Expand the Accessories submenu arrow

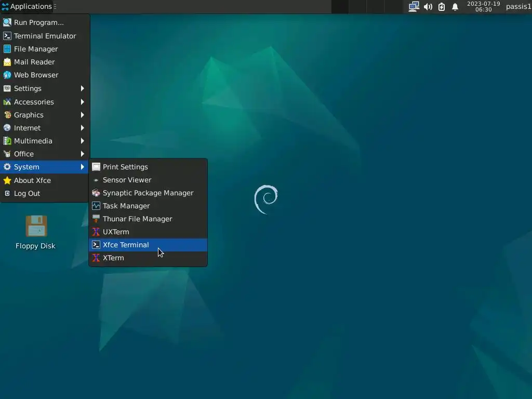[x=83, y=102]
